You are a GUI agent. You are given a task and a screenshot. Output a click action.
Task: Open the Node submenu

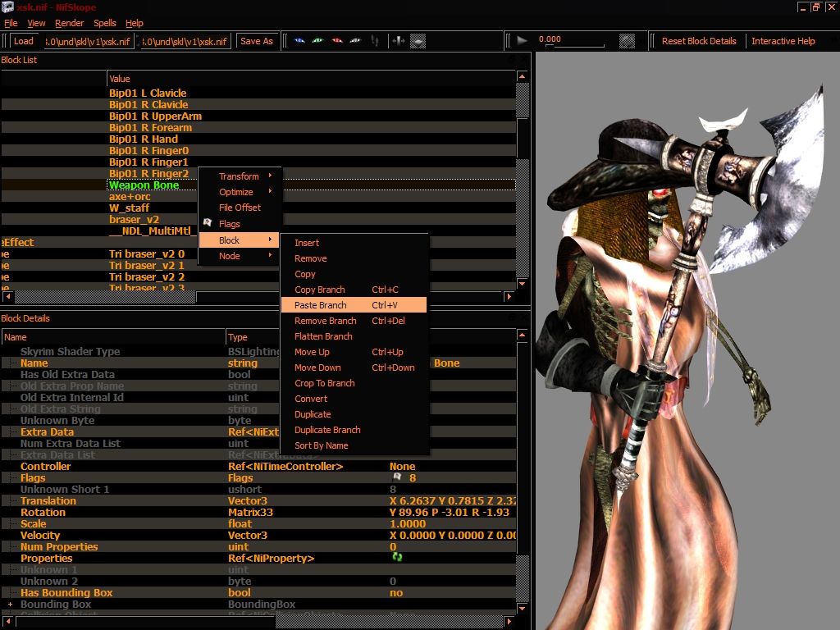click(240, 256)
